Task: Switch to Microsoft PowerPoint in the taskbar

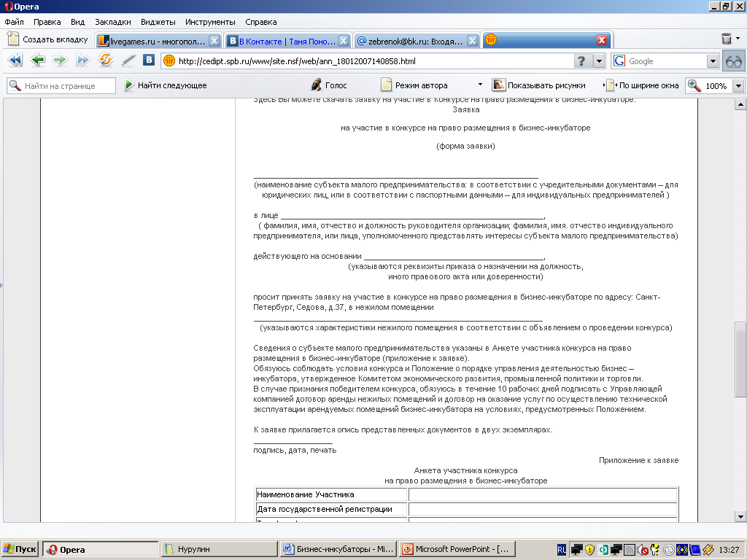Action: click(x=457, y=550)
